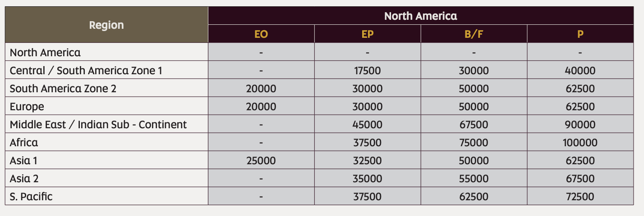Select the Africa row label
This screenshot has height=216, width=644.
24,143
